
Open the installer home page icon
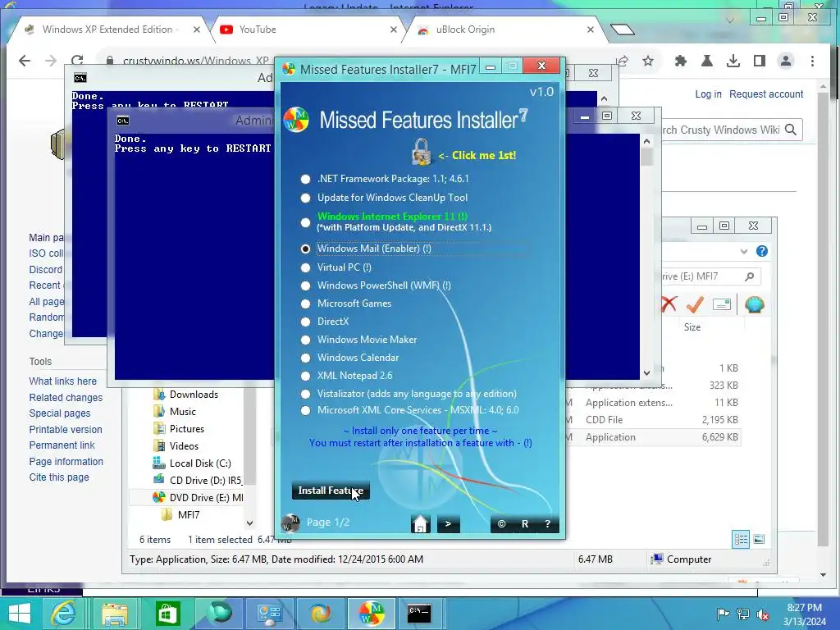coord(420,523)
